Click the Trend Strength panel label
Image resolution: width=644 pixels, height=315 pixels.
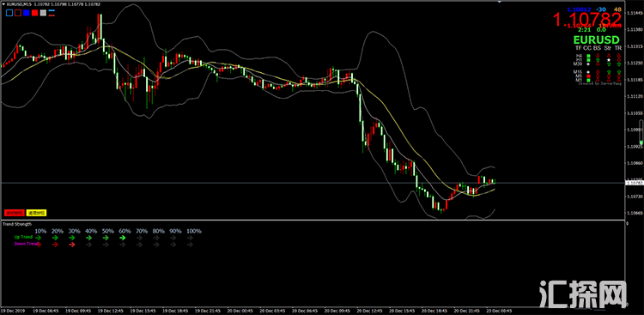click(x=17, y=224)
